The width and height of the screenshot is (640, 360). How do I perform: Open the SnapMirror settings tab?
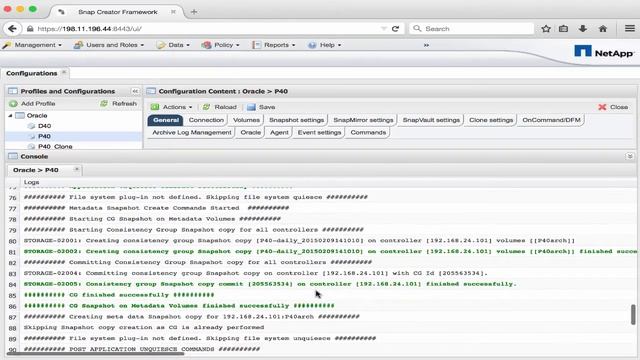[x=363, y=120]
